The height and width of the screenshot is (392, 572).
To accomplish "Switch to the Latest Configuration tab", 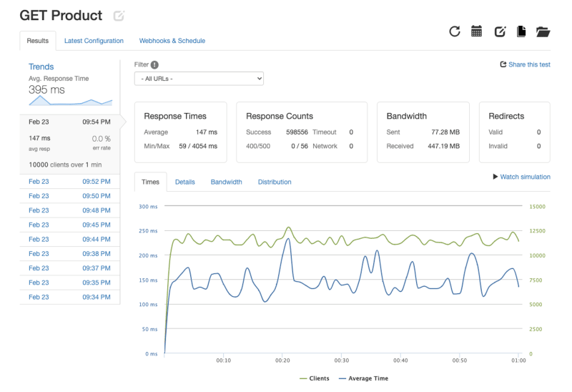I will pos(94,41).
